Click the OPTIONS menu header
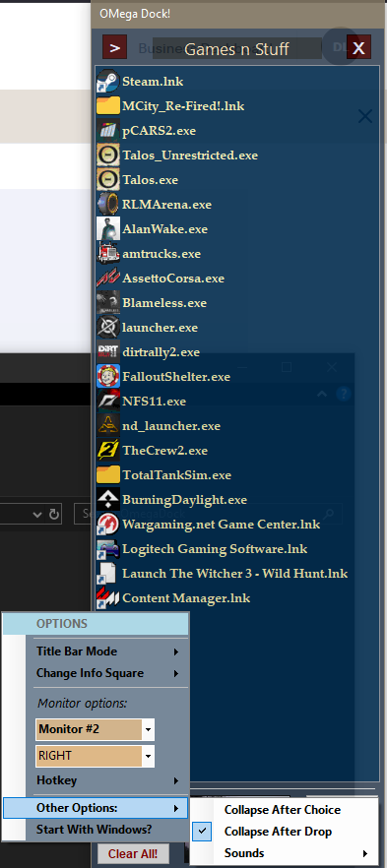This screenshot has height=868, width=387. (96, 623)
